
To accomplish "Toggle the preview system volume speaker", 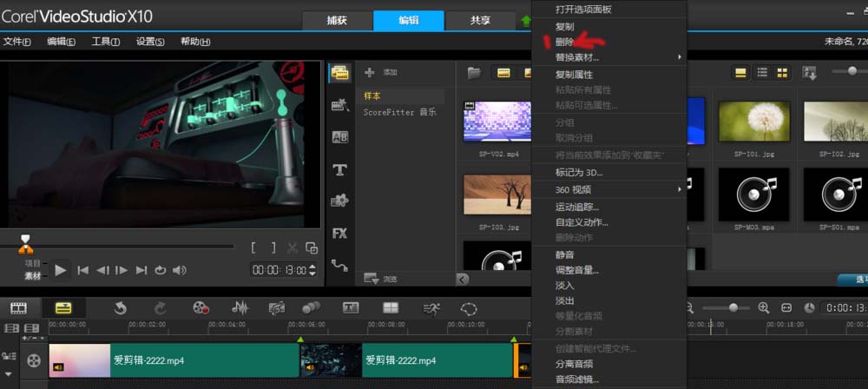I will [x=180, y=270].
